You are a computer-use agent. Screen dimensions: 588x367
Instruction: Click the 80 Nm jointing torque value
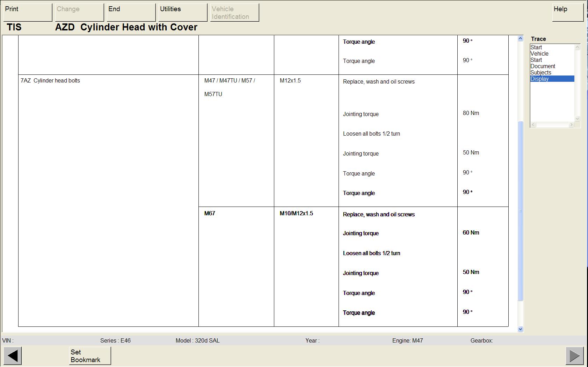(471, 113)
